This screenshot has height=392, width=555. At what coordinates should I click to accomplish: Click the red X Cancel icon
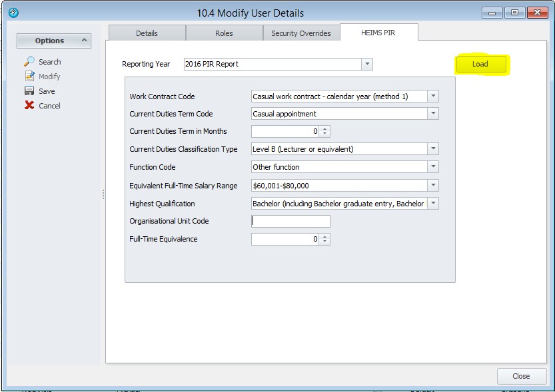pyautogui.click(x=29, y=106)
